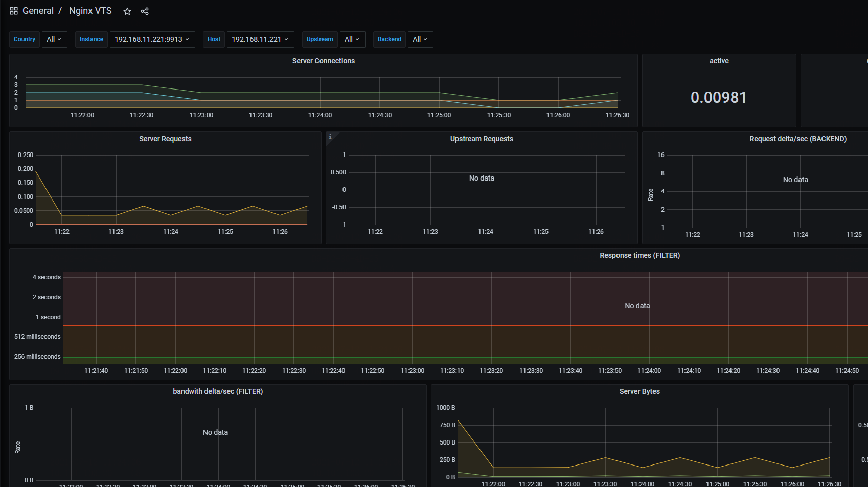Click the Host variable label
868x487 pixels.
(214, 39)
